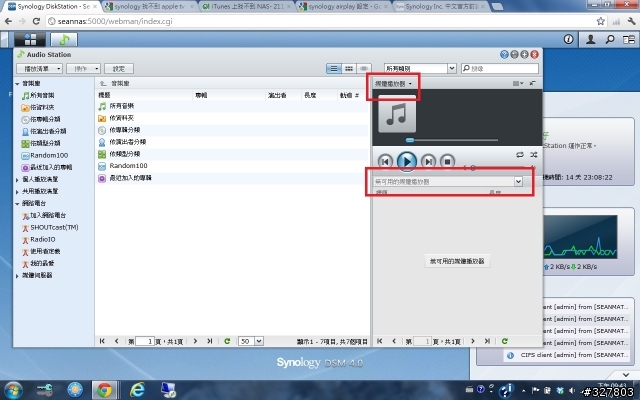
Task: Go to next page of library list
Action: point(195,341)
